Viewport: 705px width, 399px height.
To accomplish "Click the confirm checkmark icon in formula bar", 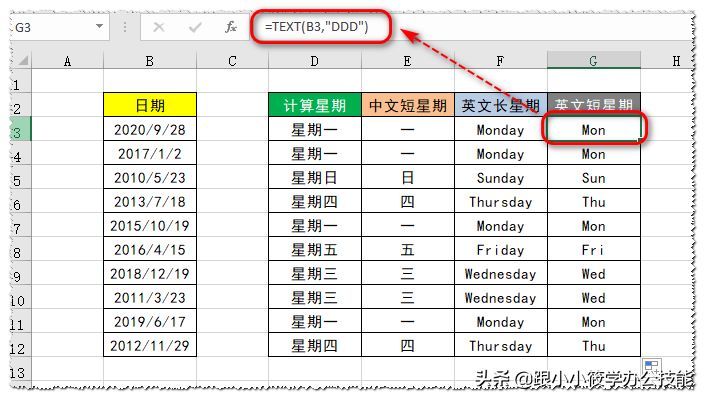I will click(195, 27).
